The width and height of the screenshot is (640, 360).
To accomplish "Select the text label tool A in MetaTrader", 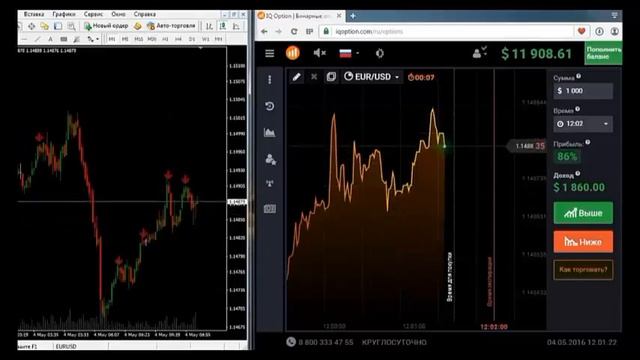I will [50, 39].
